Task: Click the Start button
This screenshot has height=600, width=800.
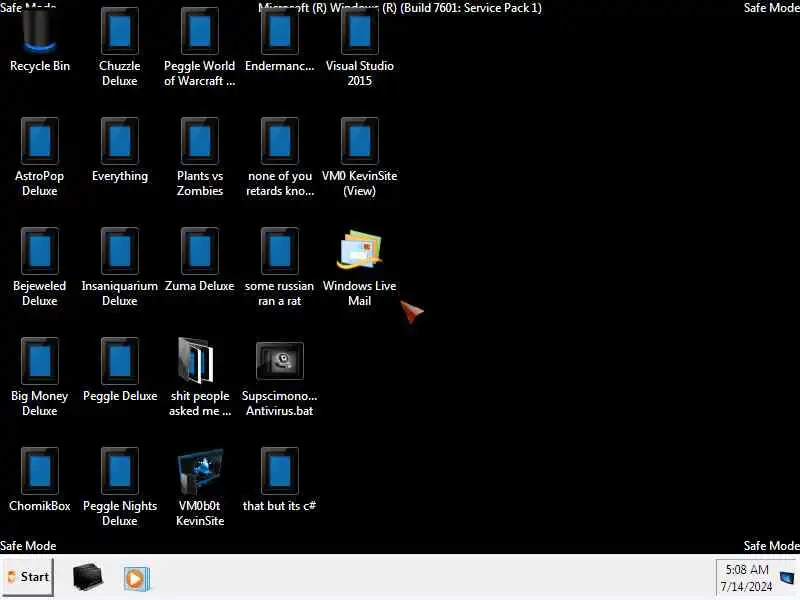Action: 28,577
